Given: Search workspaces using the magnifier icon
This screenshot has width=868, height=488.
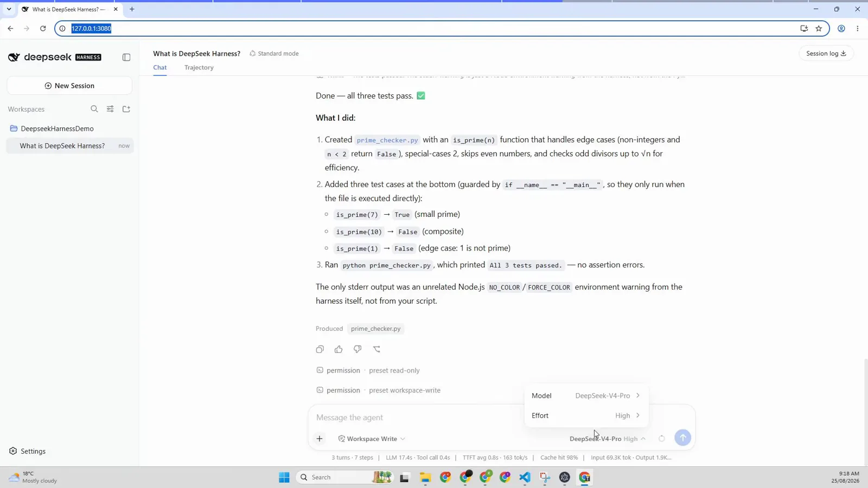Looking at the screenshot, I should [94, 109].
